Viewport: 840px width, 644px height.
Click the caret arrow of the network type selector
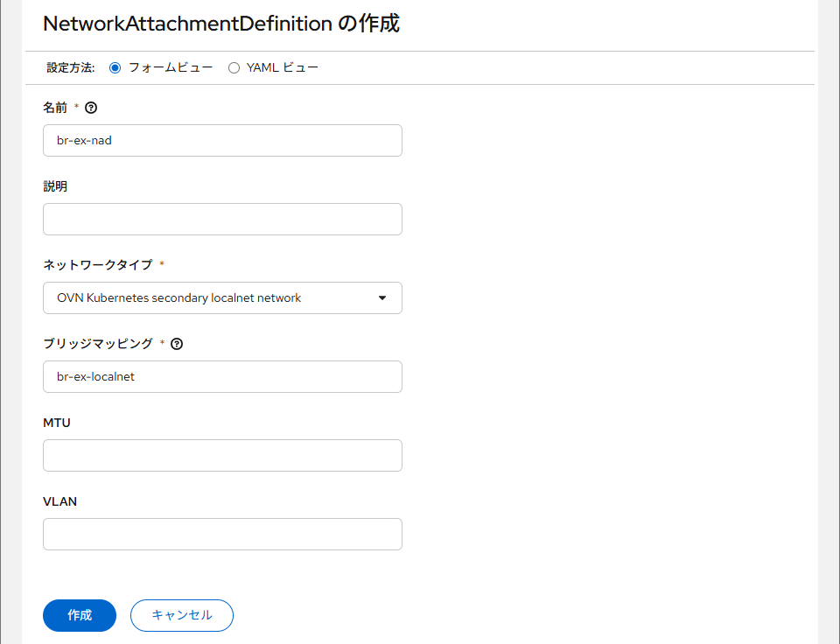coord(382,297)
